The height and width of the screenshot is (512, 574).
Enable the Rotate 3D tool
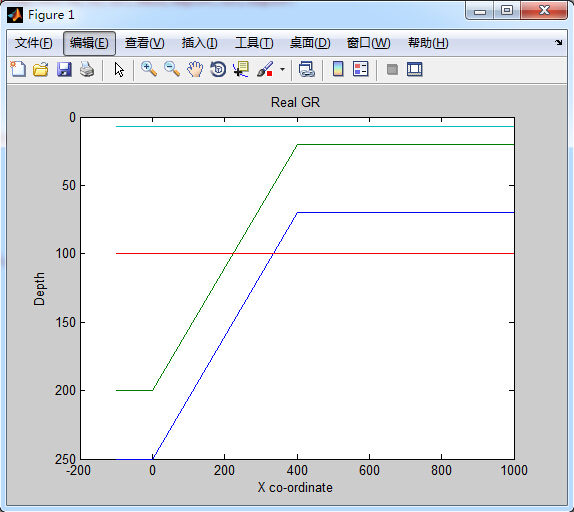coord(218,69)
